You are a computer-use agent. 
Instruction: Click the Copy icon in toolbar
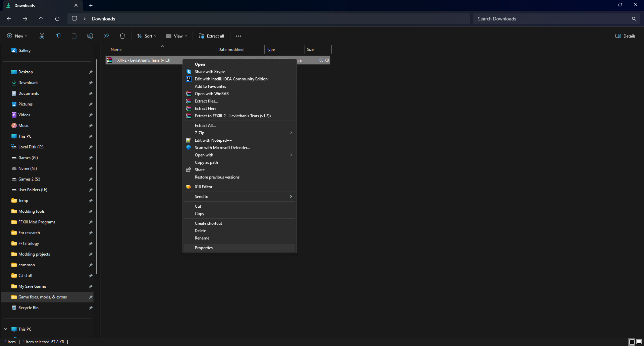[58, 36]
